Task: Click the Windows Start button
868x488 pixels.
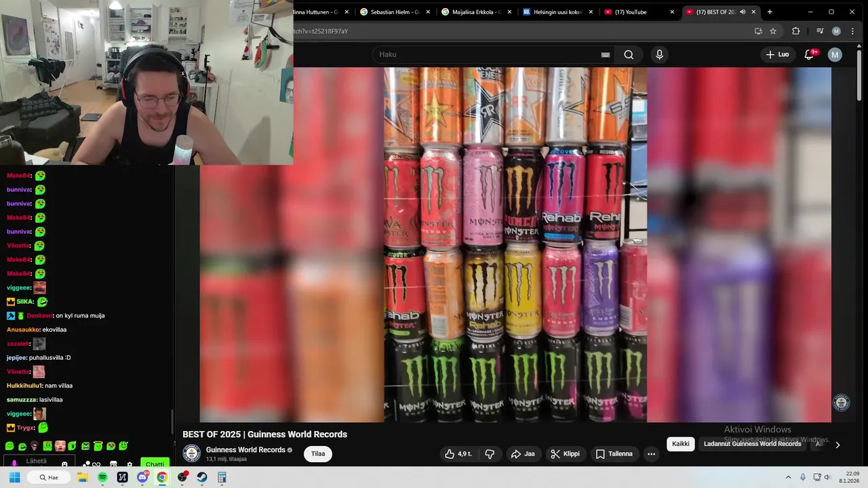Action: [x=14, y=478]
